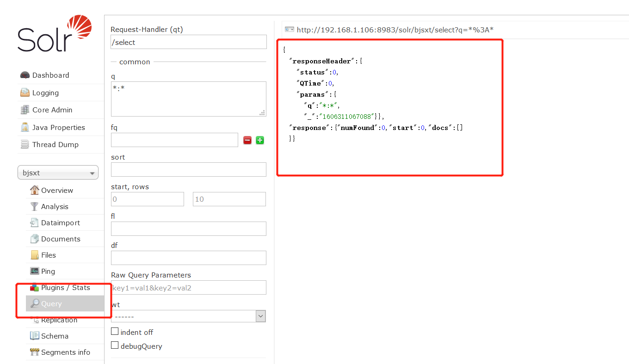The height and width of the screenshot is (364, 629).
Task: Enable the debugQuery checkbox
Action: click(115, 345)
